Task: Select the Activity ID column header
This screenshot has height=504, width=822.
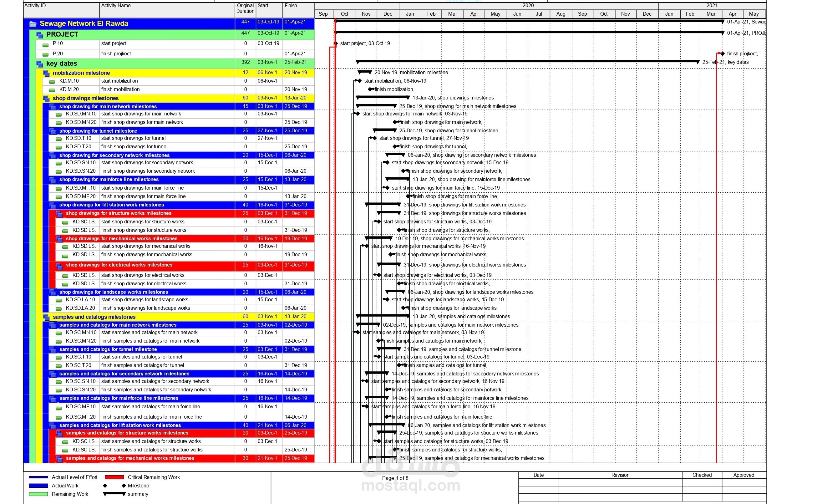Action: click(x=61, y=10)
